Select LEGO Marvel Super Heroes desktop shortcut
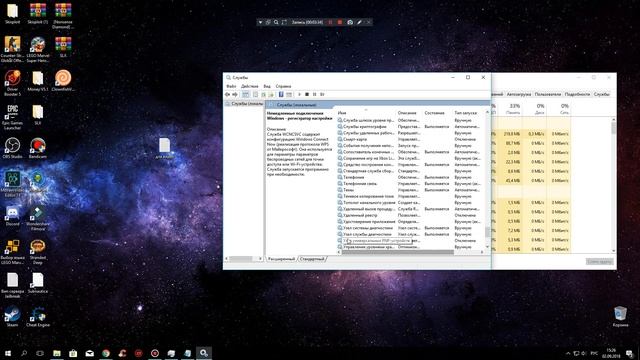The width and height of the screenshot is (640, 360). coord(38,49)
